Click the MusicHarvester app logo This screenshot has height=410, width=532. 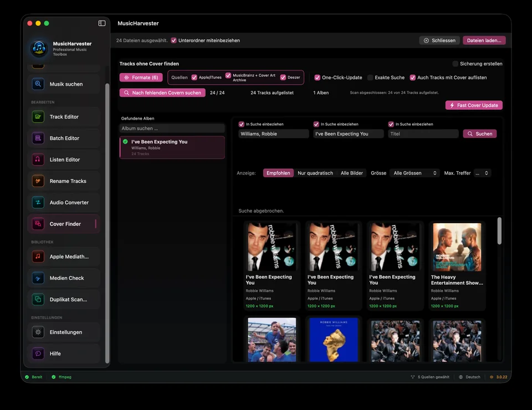point(39,48)
